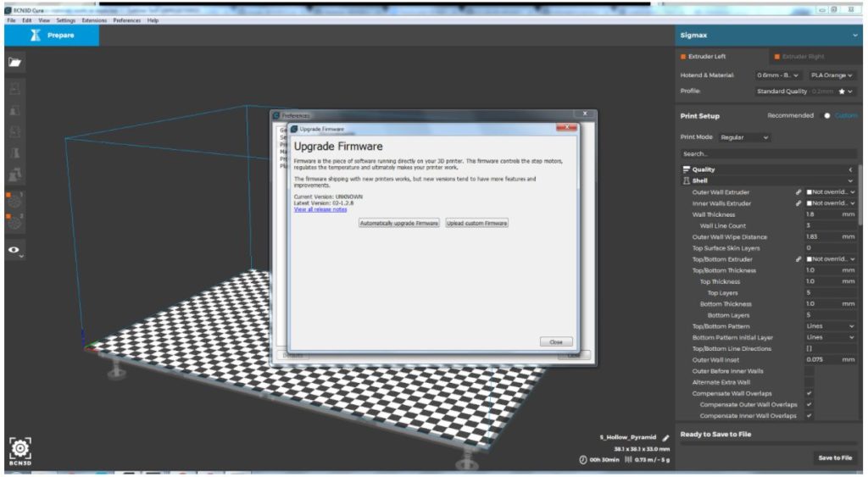868x477 pixels.
Task: Click the Prepare stage button
Action: point(52,35)
